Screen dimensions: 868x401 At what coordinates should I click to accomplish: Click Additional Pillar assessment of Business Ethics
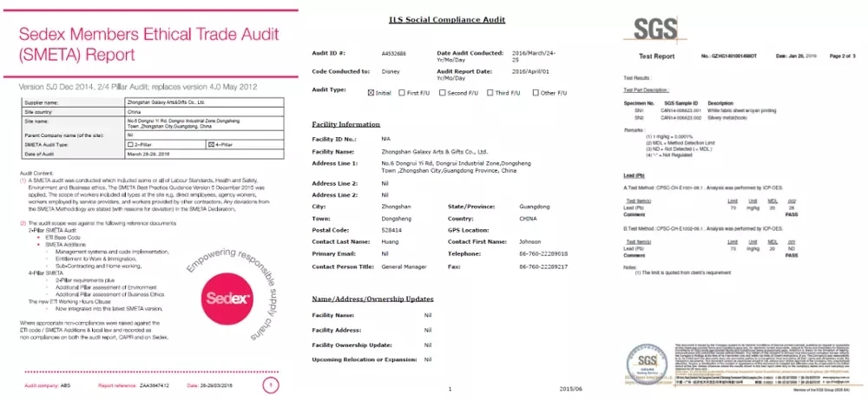click(x=108, y=294)
